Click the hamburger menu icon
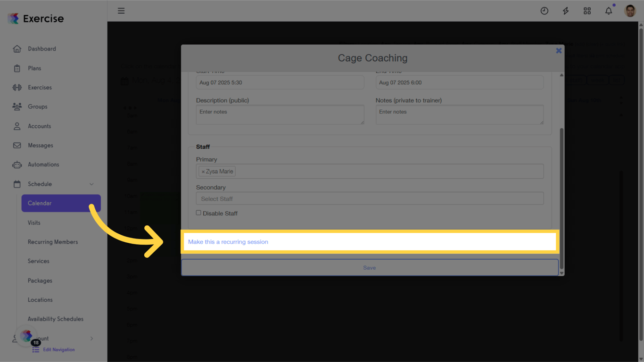 (x=121, y=10)
